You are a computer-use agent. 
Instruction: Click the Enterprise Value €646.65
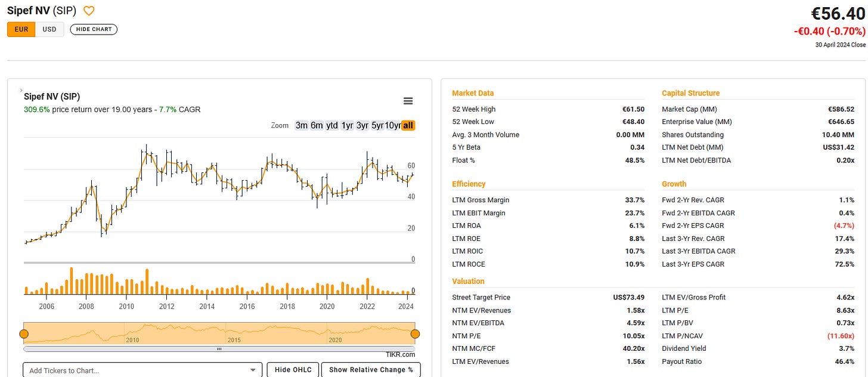[841, 122]
